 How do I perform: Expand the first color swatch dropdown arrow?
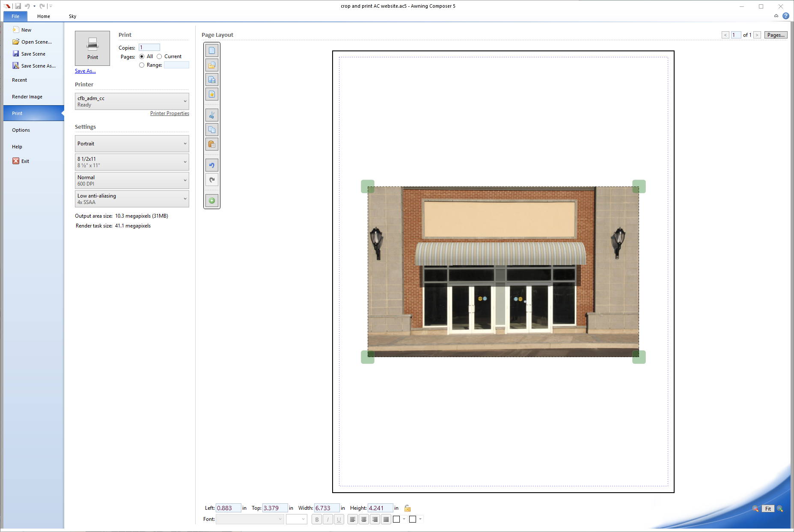point(404,519)
